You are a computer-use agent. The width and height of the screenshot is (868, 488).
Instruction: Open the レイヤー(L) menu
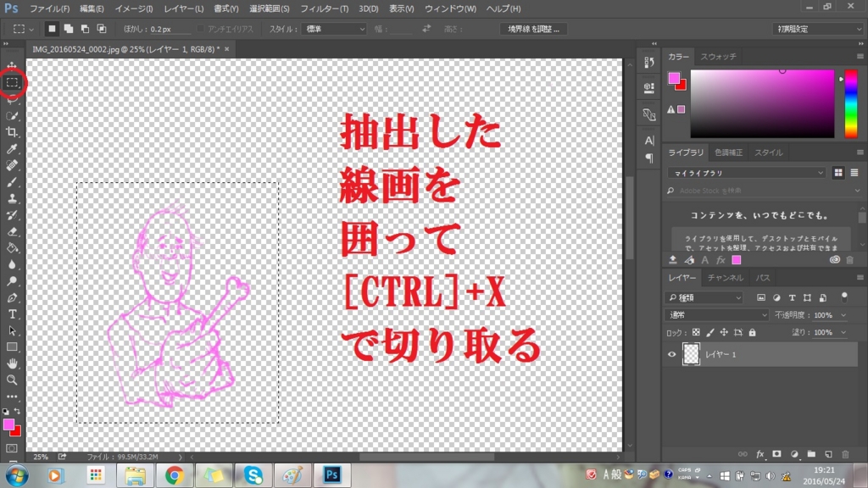click(183, 8)
